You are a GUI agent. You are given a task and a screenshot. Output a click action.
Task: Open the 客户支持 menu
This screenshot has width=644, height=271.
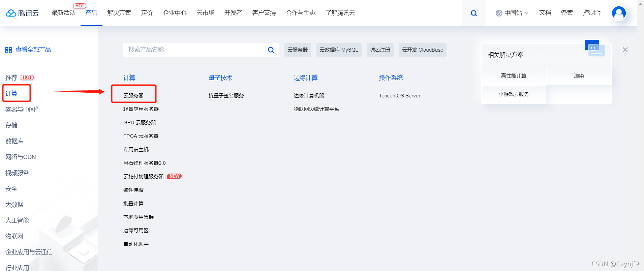(264, 13)
